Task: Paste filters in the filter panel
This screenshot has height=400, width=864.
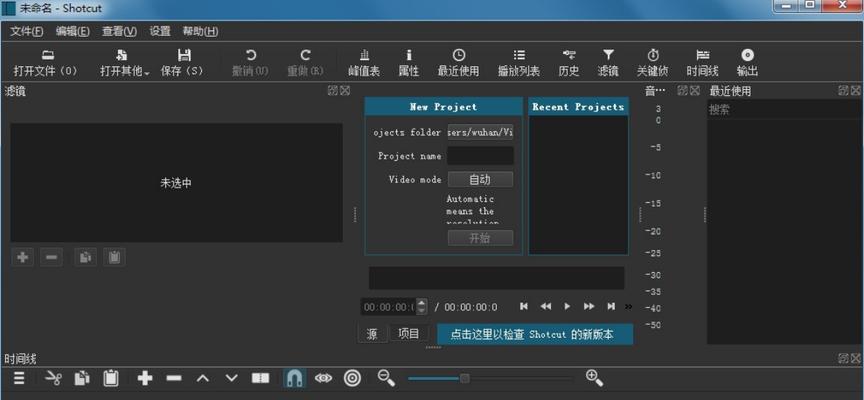Action: click(x=114, y=257)
